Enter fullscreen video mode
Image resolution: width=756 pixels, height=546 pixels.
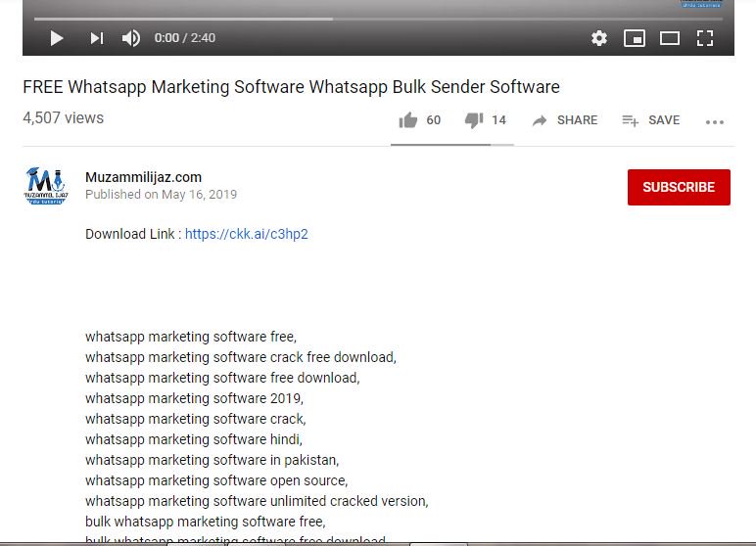click(x=705, y=38)
